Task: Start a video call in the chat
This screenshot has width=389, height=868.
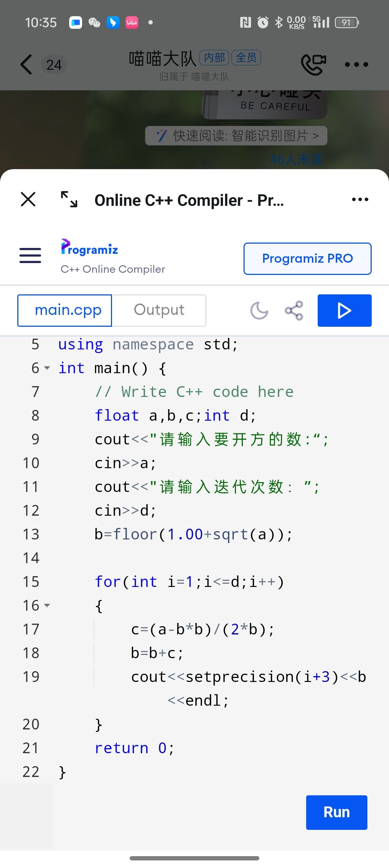Action: (313, 65)
